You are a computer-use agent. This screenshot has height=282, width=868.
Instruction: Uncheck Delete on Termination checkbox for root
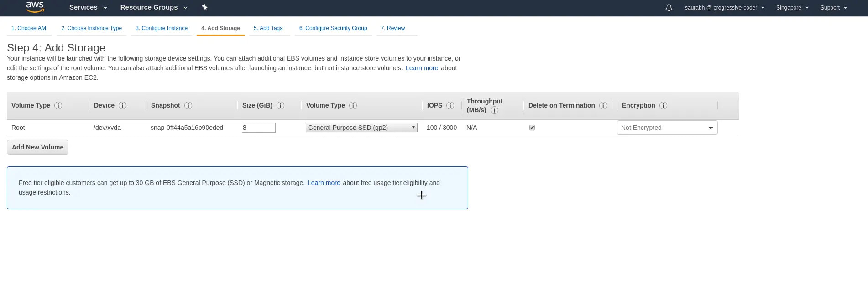pos(532,128)
